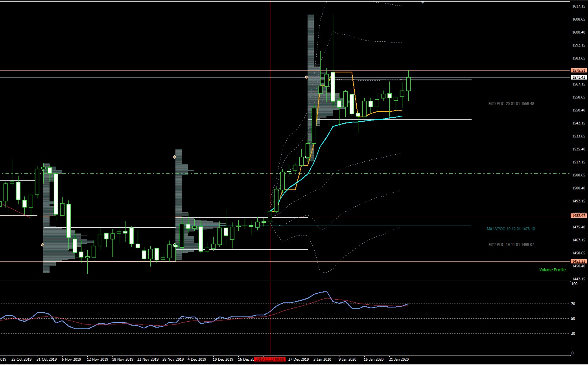Click the 3 Jan 2020 date label
Screen dimensions: 588x365
(x=322, y=359)
